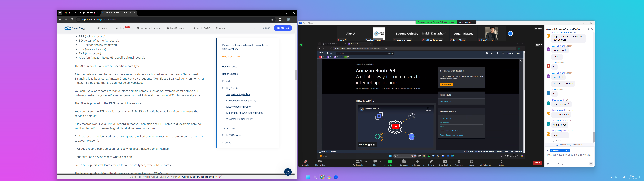Click the chat message input field

point(569,155)
